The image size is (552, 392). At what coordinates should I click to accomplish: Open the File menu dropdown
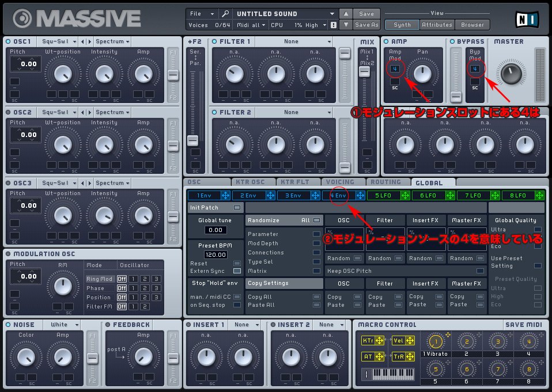pos(201,14)
